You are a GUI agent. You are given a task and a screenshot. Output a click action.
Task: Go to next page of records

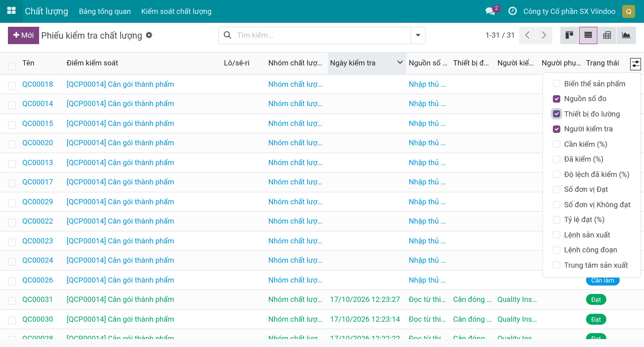(544, 35)
